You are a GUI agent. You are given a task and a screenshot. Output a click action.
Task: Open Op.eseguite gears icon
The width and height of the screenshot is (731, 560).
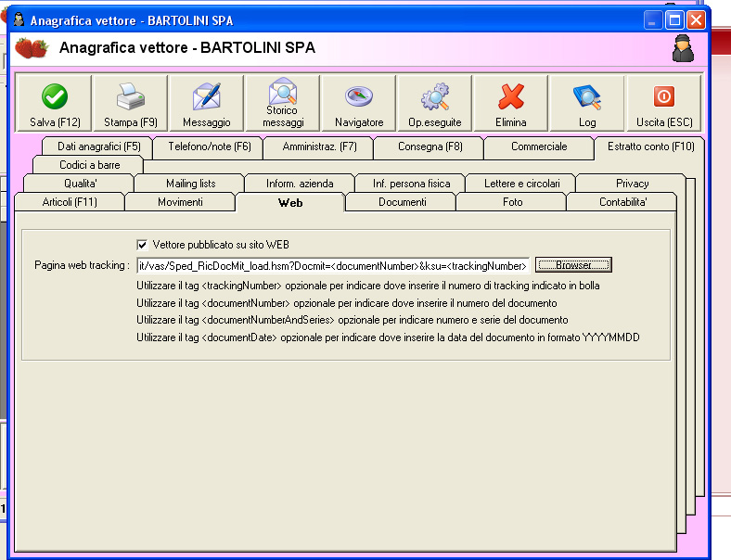pyautogui.click(x=434, y=103)
